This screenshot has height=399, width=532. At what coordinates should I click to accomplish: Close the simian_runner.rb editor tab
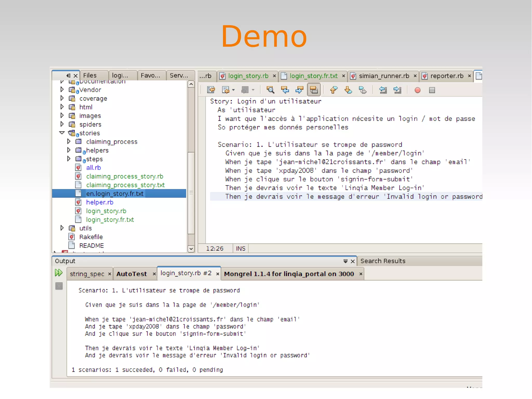[415, 76]
